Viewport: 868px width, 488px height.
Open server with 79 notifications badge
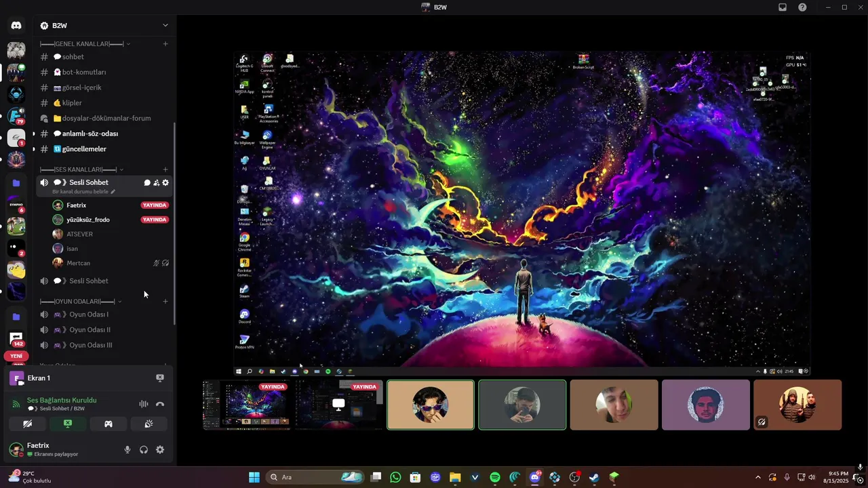(16, 116)
